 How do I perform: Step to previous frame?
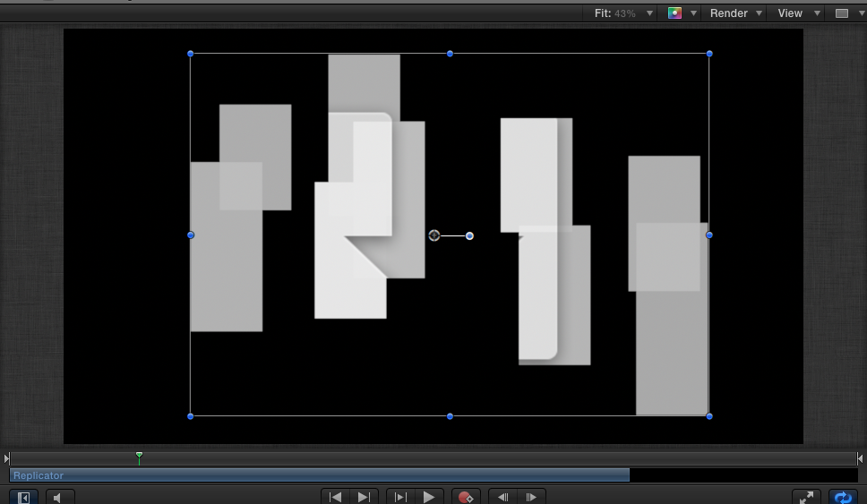[503, 497]
